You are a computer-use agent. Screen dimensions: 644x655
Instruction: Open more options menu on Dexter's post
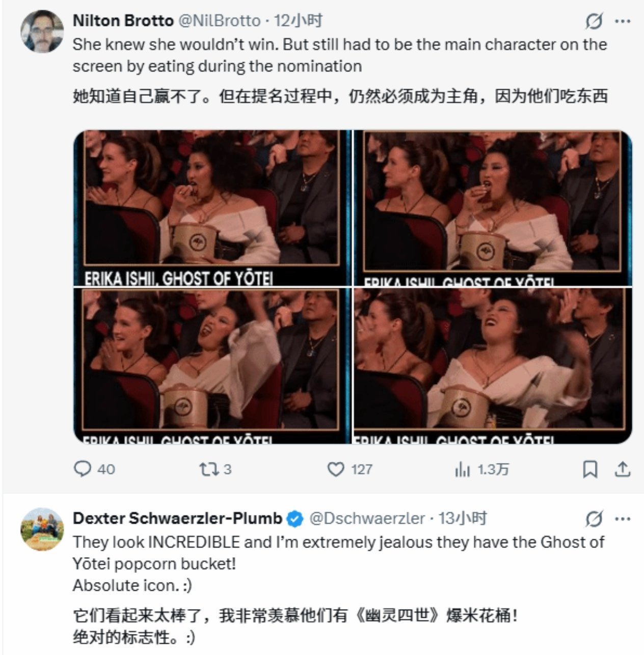(x=623, y=519)
